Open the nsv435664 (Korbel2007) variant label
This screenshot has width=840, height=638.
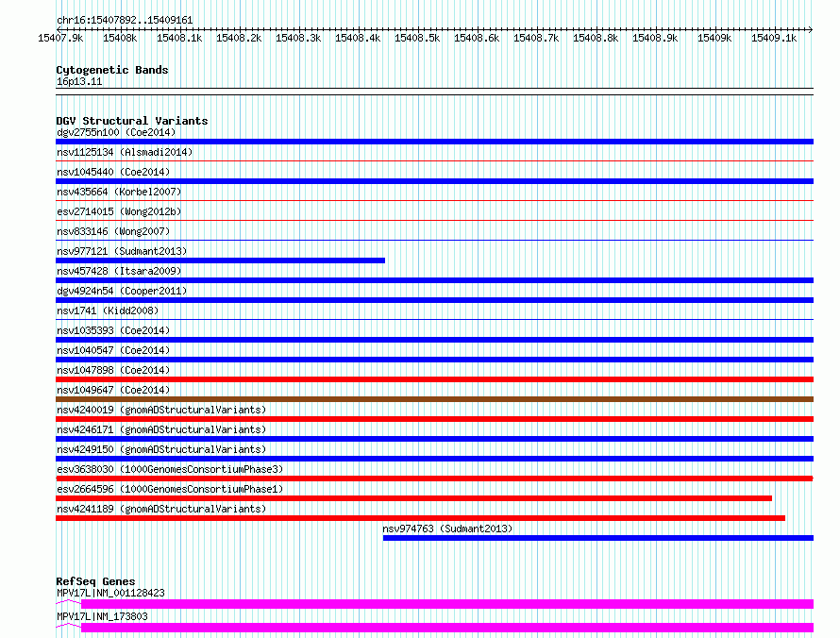pos(119,192)
